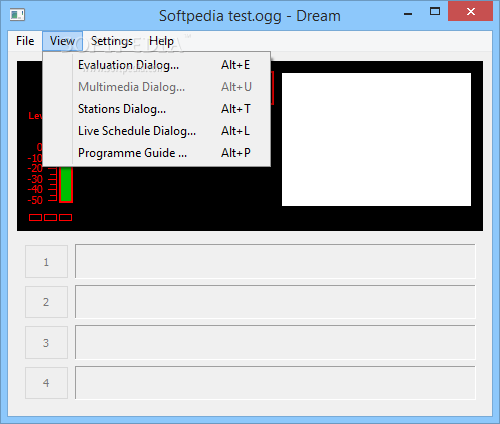The image size is (500, 424).
Task: Close the Dream window
Action: pyautogui.click(x=470, y=12)
